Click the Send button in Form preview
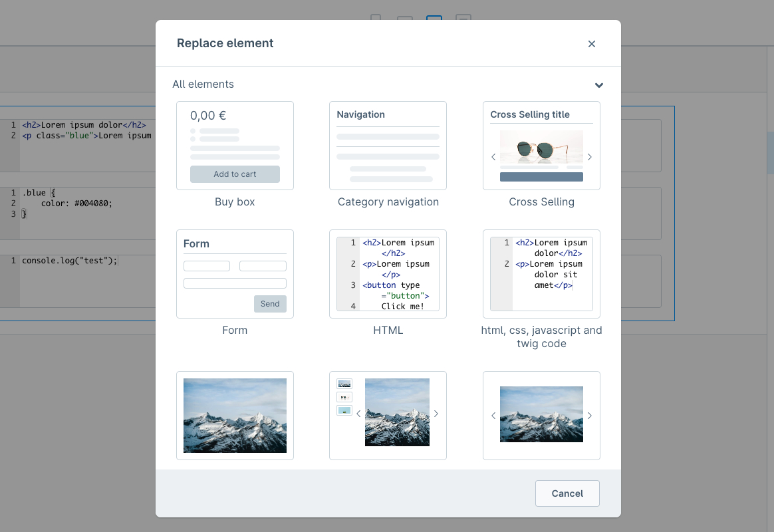 [x=270, y=304]
